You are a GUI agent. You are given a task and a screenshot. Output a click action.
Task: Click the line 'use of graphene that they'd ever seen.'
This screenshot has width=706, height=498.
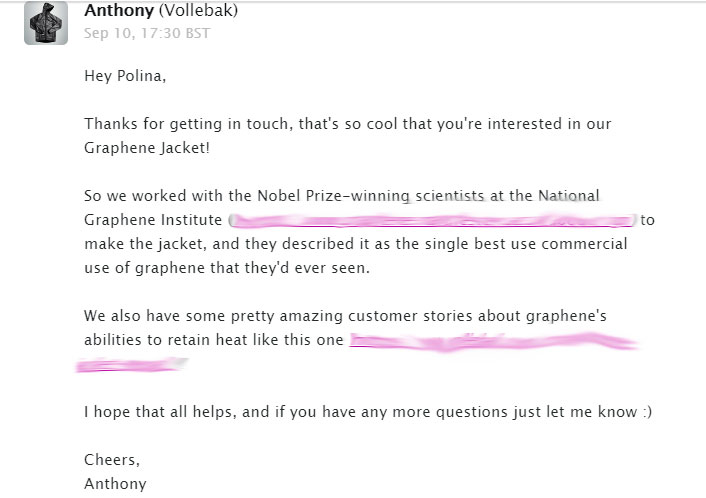point(227,268)
